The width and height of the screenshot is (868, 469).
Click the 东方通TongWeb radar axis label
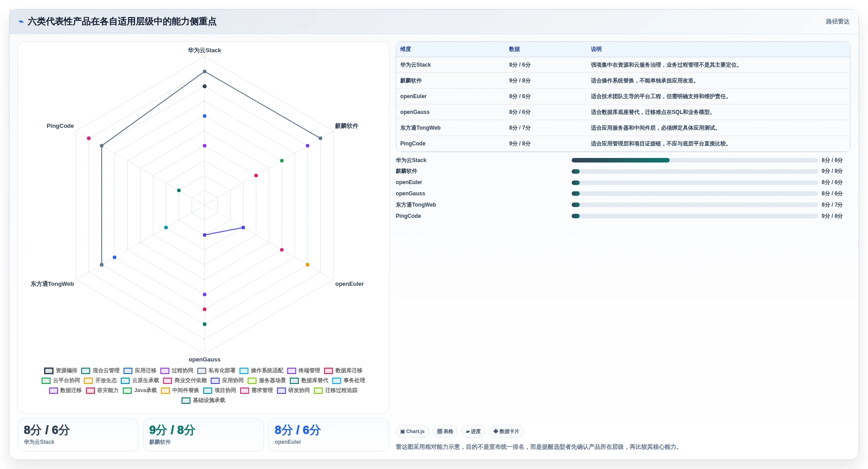pyautogui.click(x=52, y=284)
